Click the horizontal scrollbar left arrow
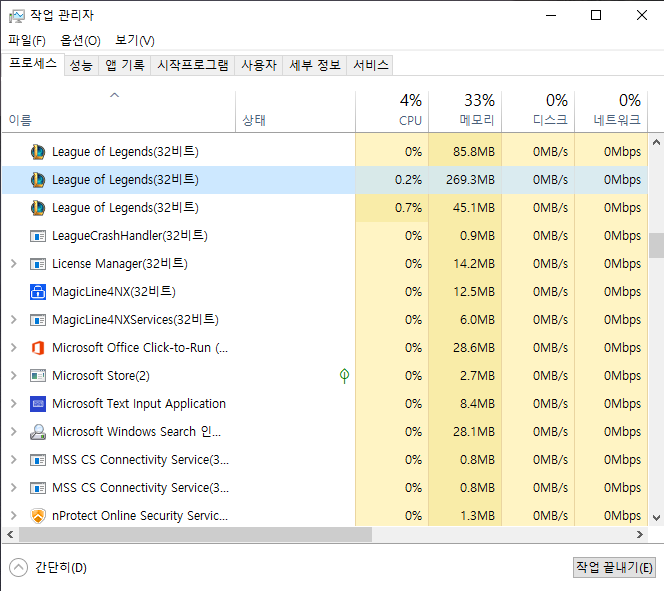 pyautogui.click(x=10, y=535)
